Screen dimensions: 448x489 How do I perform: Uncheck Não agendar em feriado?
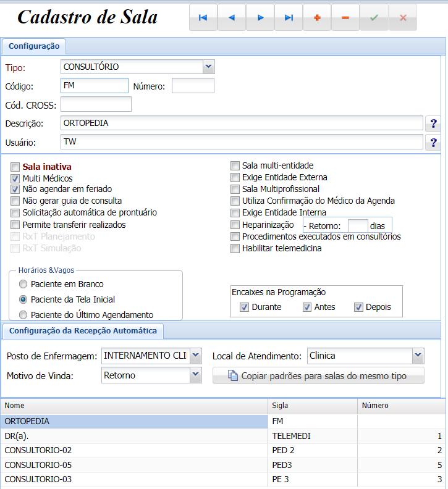[15, 190]
